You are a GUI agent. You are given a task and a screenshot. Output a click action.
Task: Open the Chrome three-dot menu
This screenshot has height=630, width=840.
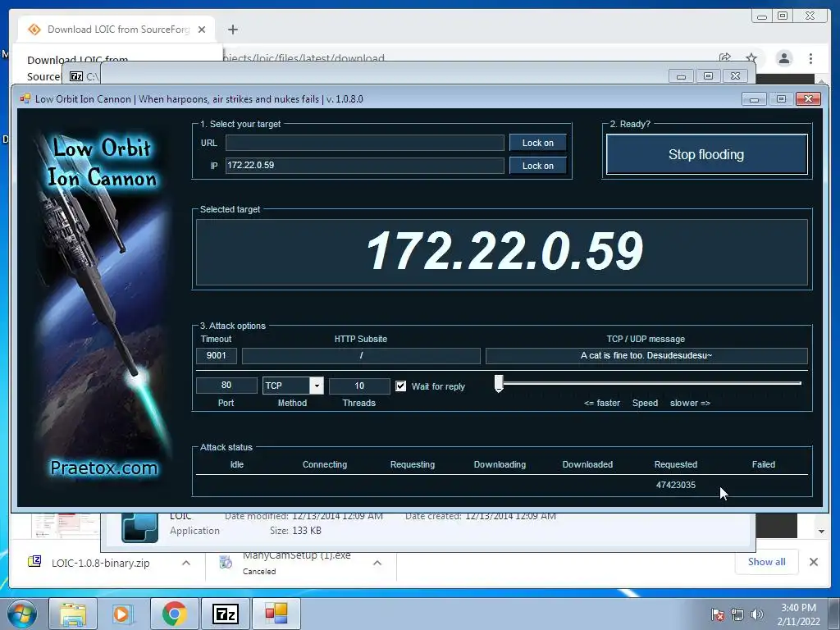point(810,58)
